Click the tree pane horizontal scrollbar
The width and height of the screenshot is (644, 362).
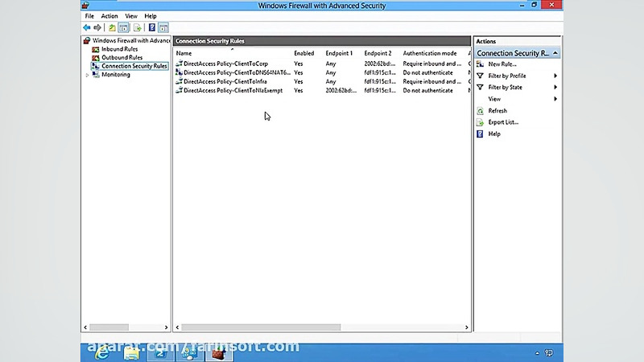[109, 327]
